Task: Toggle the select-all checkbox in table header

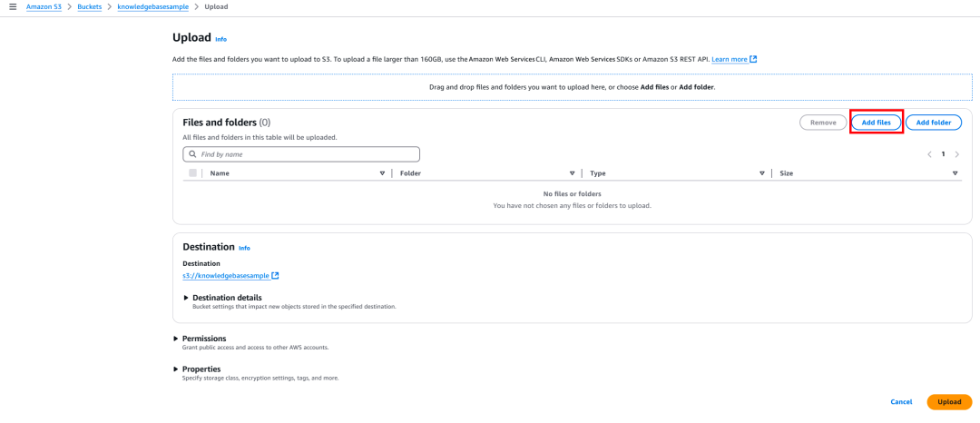Action: pos(192,173)
